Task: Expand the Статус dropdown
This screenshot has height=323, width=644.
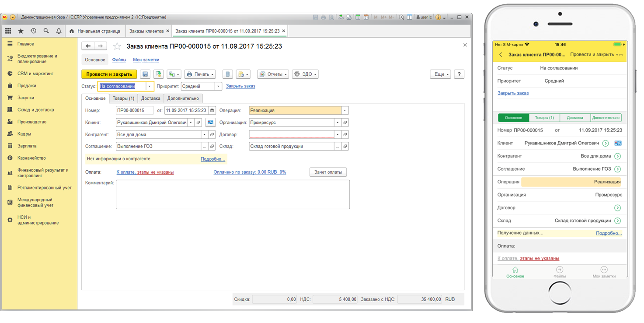Action: click(x=150, y=87)
